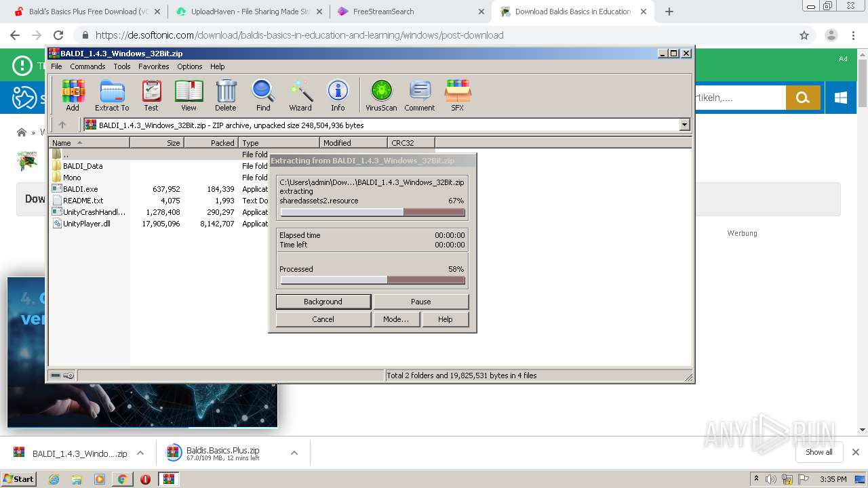
Task: Open the Chrome three-dot menu
Action: coord(853,35)
